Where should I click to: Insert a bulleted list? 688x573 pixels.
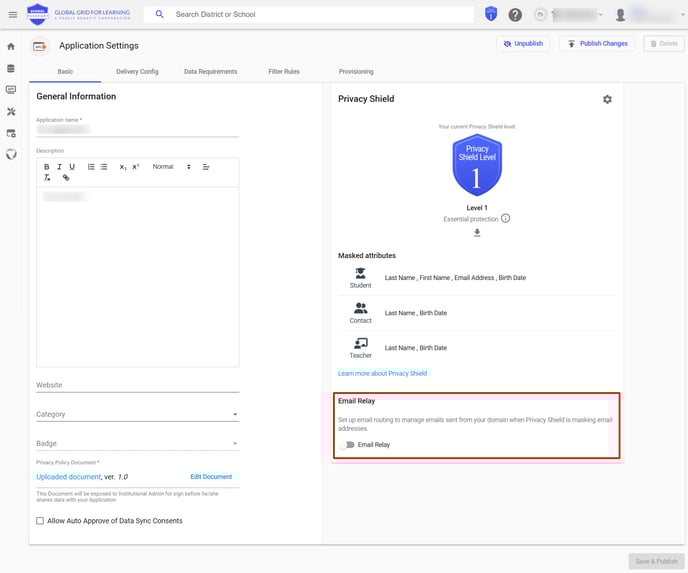[104, 167]
